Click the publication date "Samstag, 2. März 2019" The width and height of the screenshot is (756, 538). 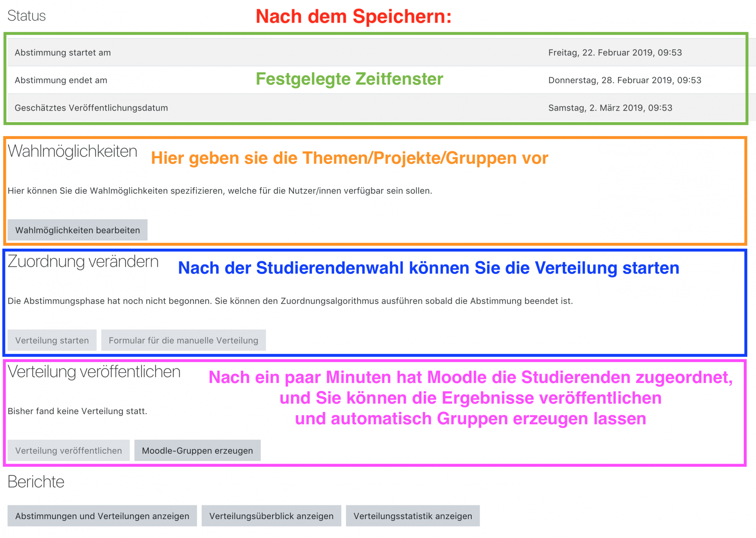610,107
